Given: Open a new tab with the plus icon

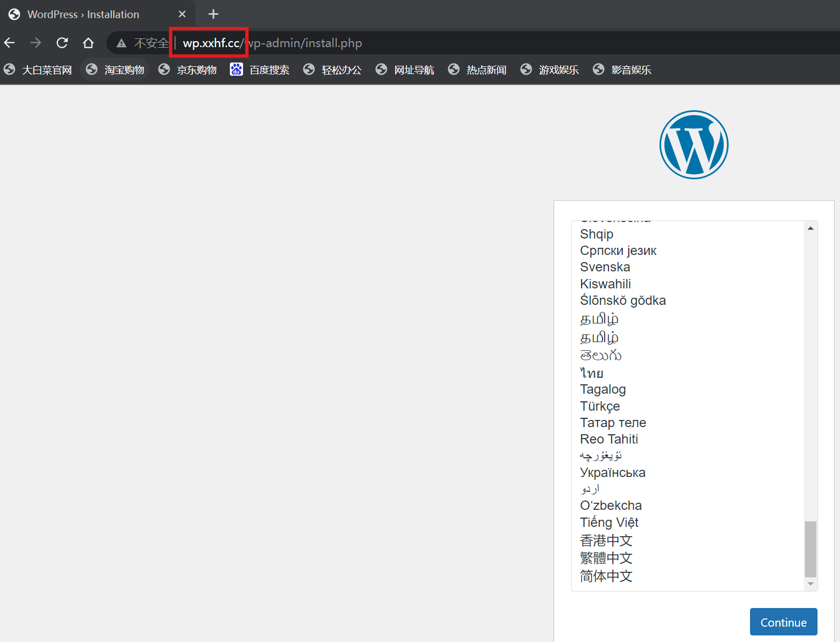Looking at the screenshot, I should (x=213, y=14).
